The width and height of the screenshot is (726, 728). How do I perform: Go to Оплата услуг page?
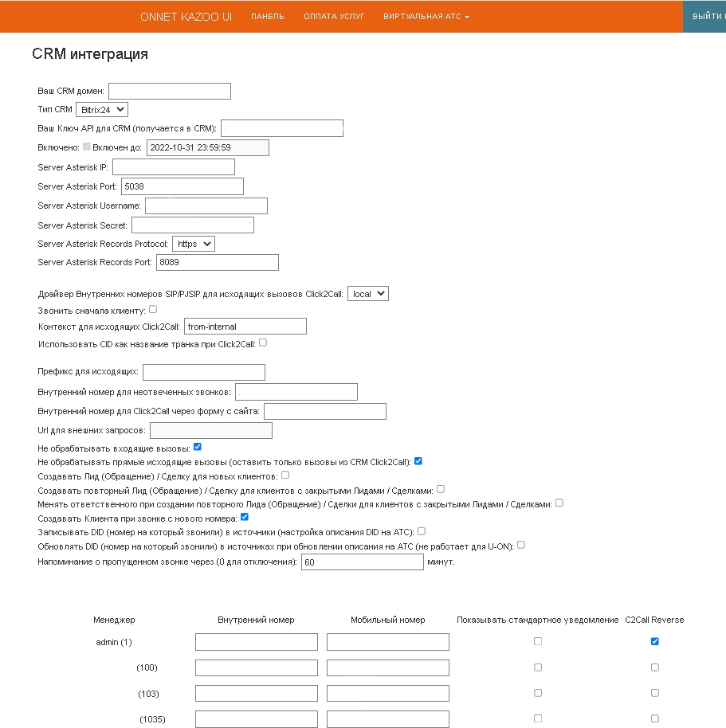pos(334,16)
